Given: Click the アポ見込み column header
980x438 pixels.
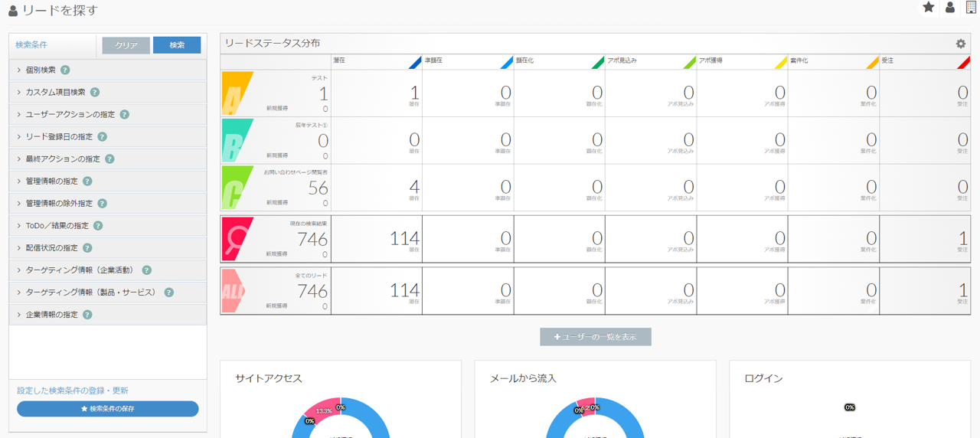Looking at the screenshot, I should (651, 62).
